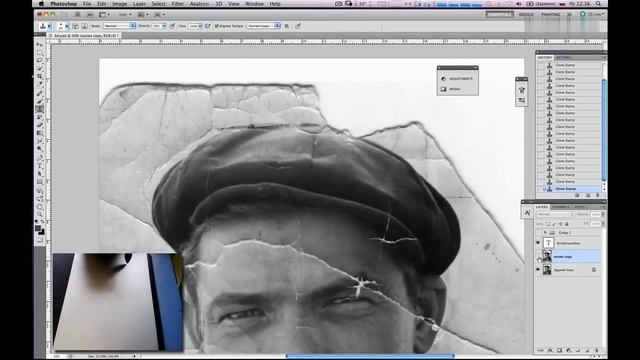Select the Eyedropper tool
This screenshot has height=360, width=640.
pos(40,84)
